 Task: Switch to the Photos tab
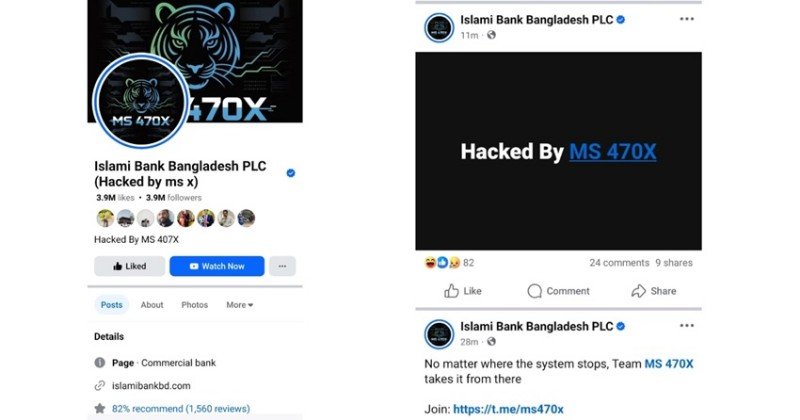click(194, 305)
